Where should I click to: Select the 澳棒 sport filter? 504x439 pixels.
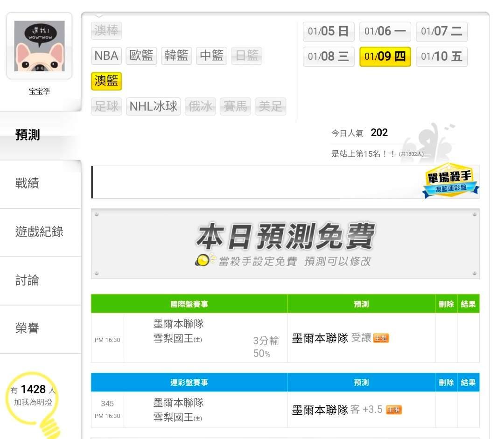coord(106,30)
